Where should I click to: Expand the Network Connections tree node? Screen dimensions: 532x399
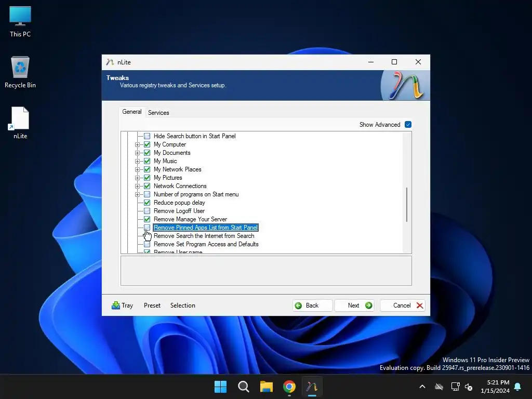137,186
